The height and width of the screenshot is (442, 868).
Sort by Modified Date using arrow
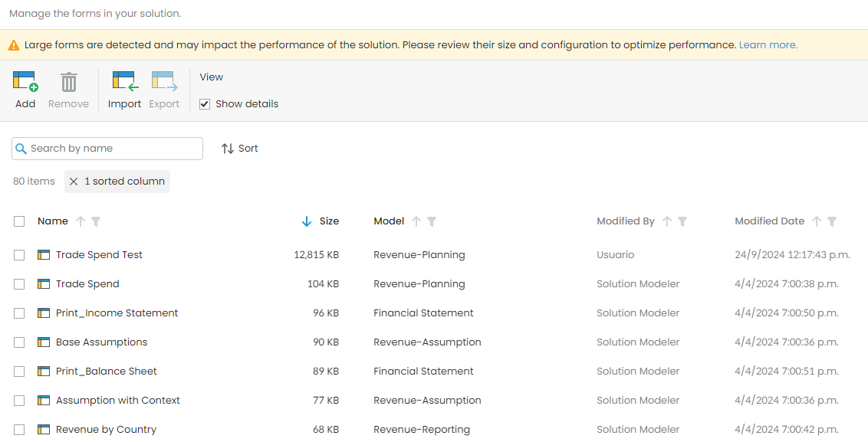[817, 221]
